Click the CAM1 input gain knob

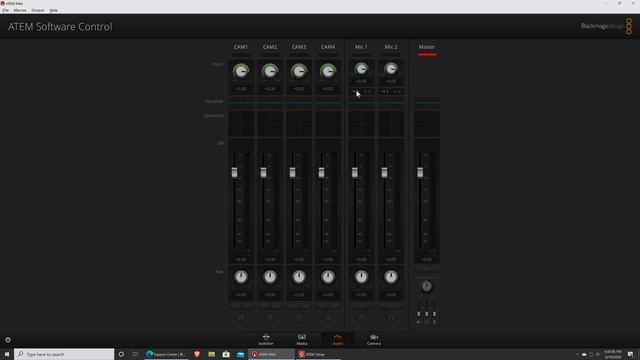[x=241, y=71]
